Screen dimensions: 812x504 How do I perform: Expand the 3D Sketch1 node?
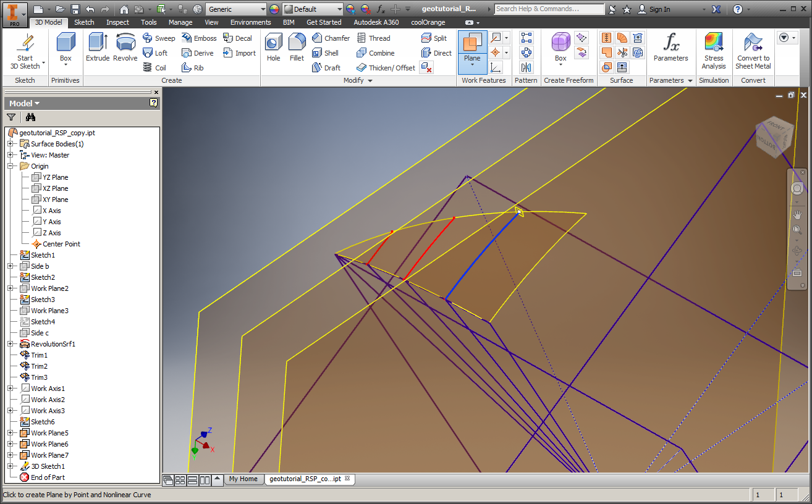click(x=11, y=466)
